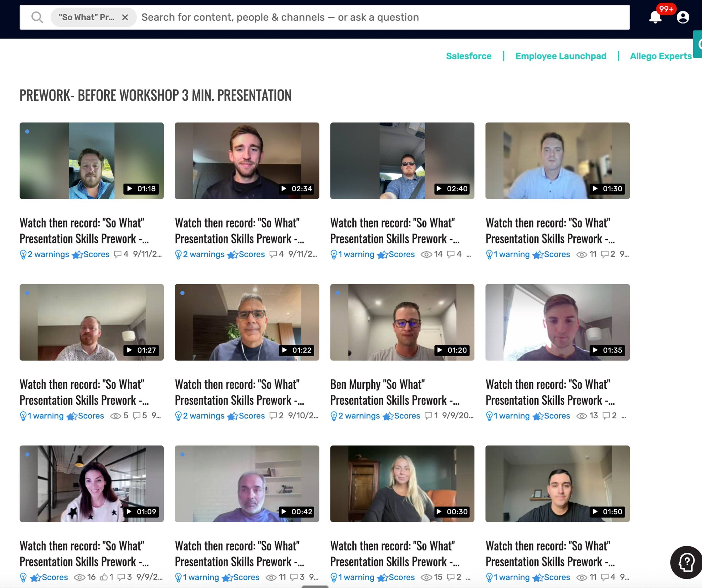Click the search magnifier icon
Image resolution: width=702 pixels, height=588 pixels.
coord(37,17)
